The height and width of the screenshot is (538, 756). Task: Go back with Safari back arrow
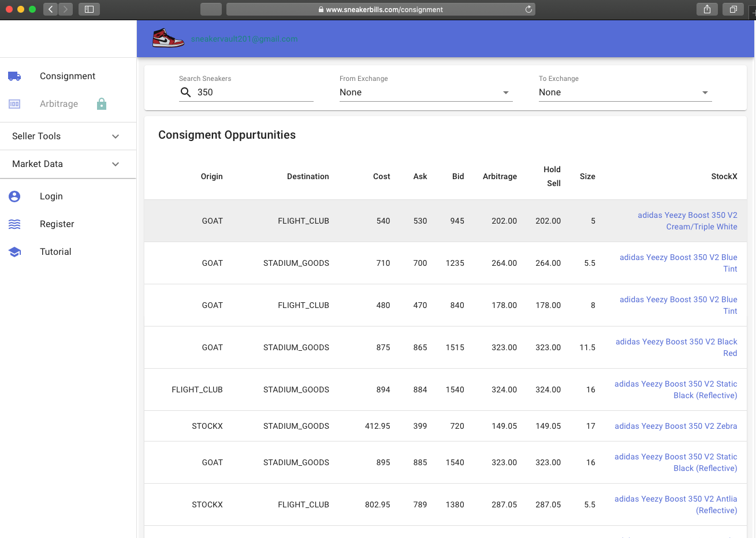[50, 9]
